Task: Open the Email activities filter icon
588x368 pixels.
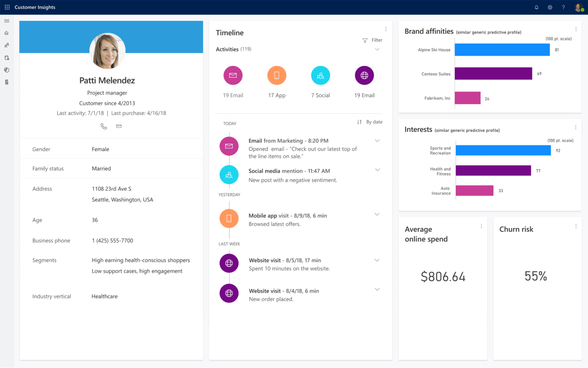Action: tap(233, 75)
